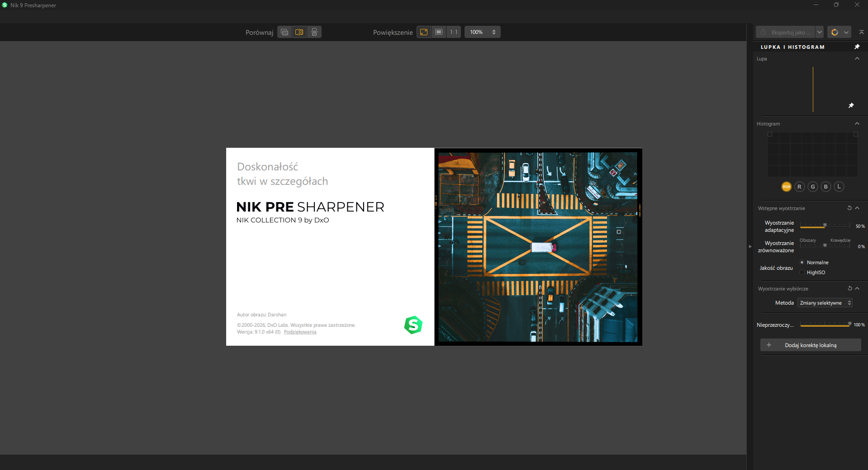Click the Wersja: 9.1.0 x64 text
Image resolution: width=868 pixels, height=470 pixels.
pos(259,332)
